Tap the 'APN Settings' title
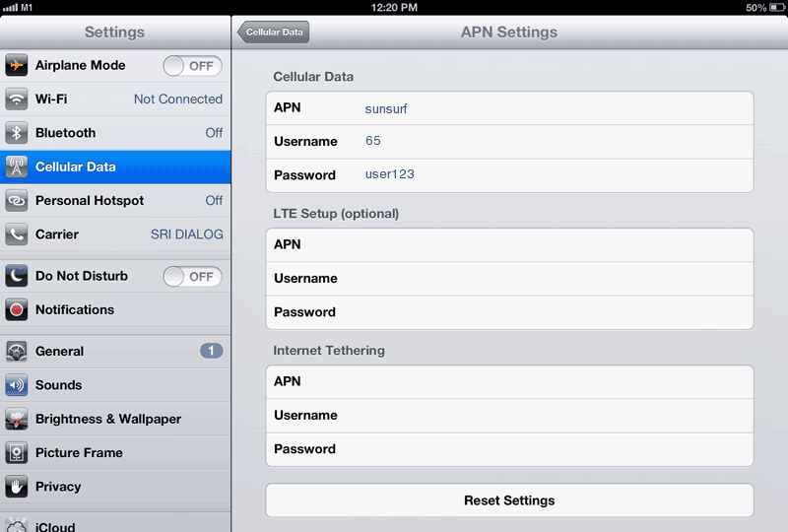The width and height of the screenshot is (788, 532). (x=509, y=33)
